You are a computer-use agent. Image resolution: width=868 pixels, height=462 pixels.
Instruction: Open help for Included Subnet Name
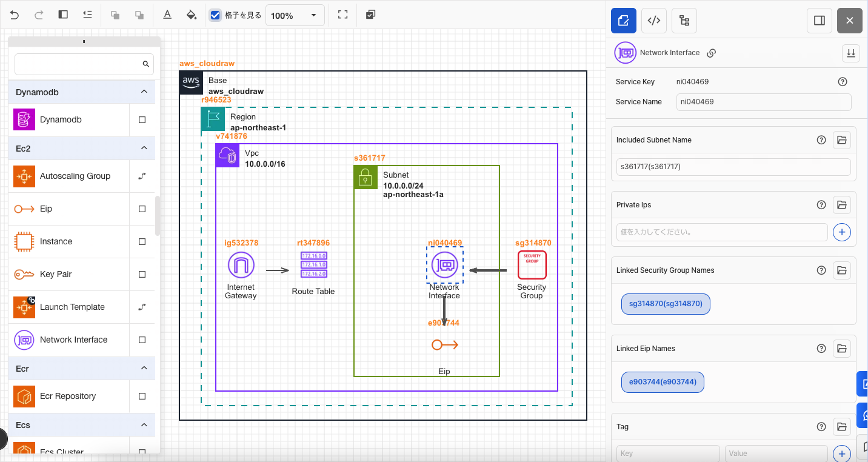tap(821, 140)
